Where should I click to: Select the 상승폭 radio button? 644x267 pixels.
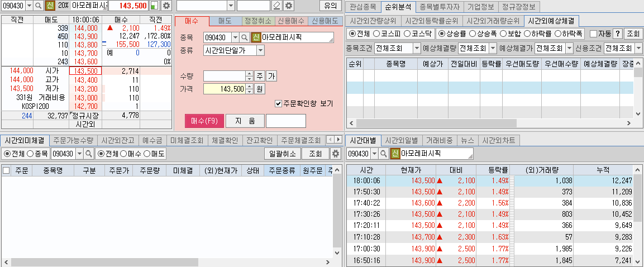pos(473,34)
